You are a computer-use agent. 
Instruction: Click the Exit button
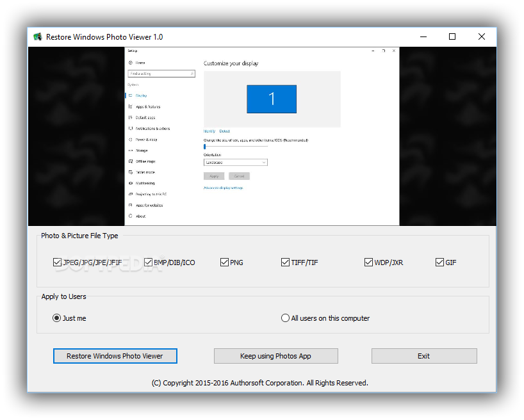pos(424,356)
